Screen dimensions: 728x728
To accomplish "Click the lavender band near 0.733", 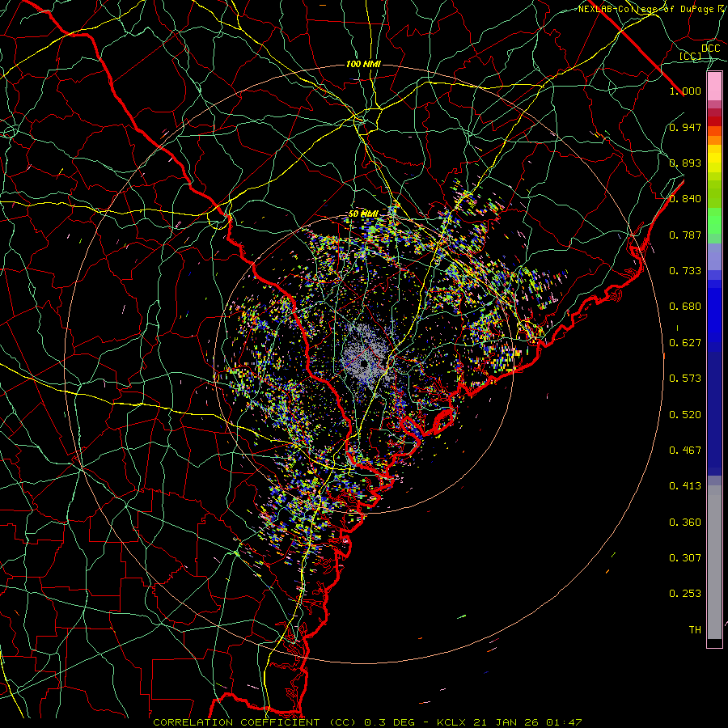I will (x=714, y=256).
